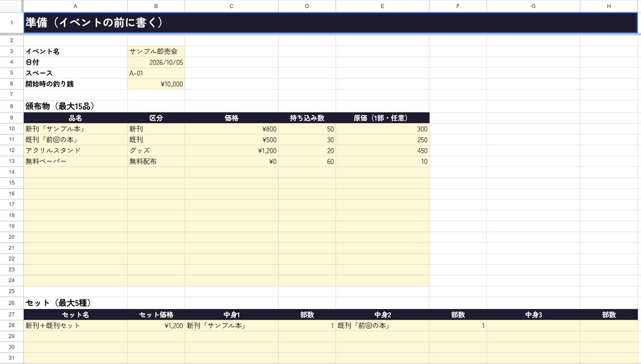
Task: Select the 中身2 header cell
Action: (382, 315)
